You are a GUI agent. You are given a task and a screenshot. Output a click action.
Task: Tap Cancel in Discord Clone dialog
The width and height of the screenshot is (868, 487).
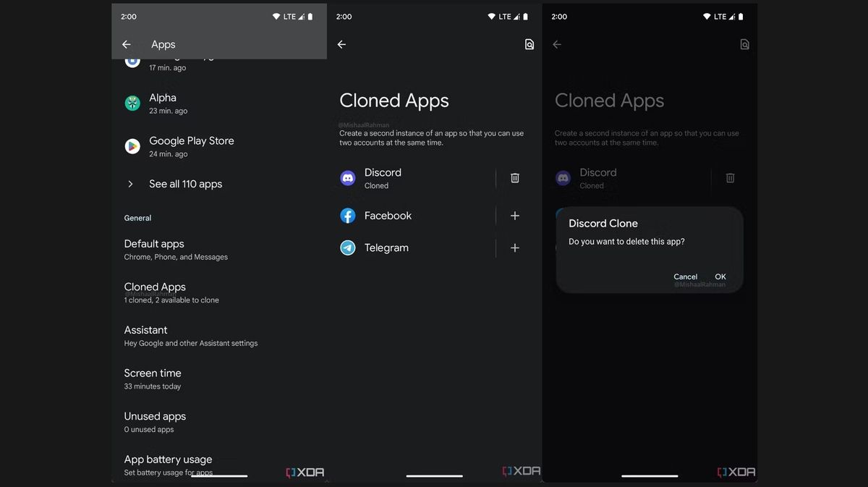point(685,276)
